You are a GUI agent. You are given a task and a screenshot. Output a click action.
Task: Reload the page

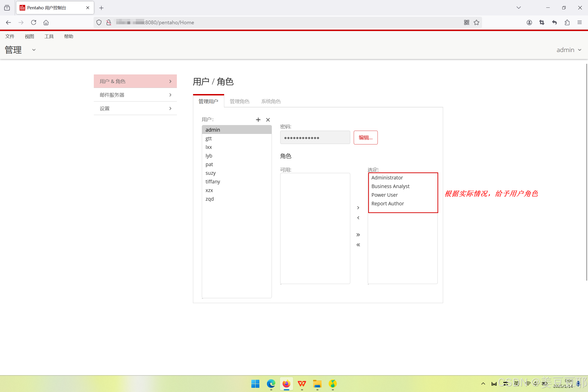pos(34,22)
